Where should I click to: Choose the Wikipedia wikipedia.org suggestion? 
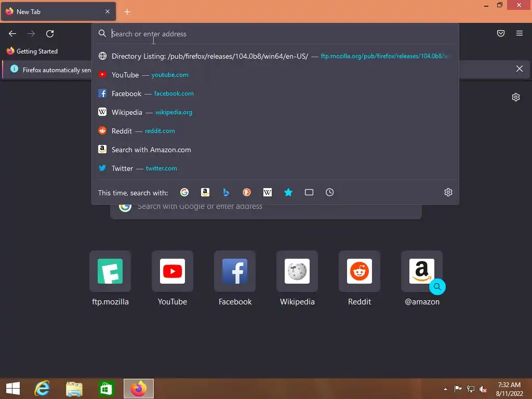(275, 112)
